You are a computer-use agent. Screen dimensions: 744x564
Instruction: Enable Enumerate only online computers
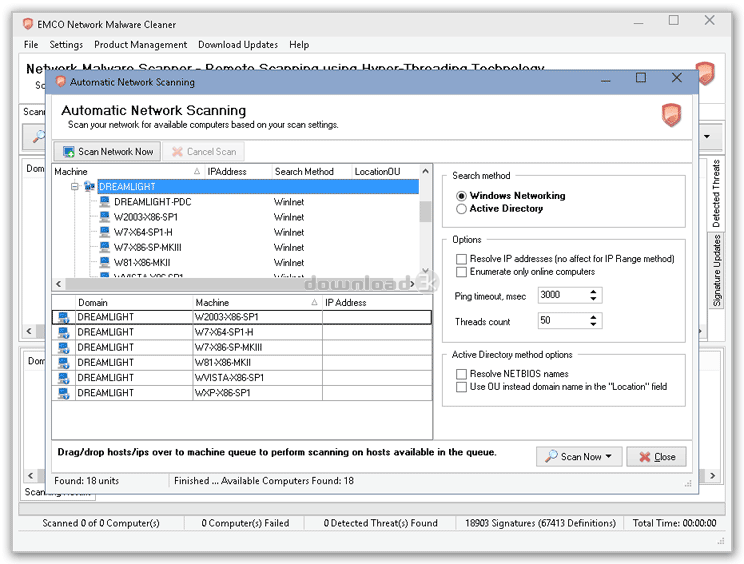461,272
